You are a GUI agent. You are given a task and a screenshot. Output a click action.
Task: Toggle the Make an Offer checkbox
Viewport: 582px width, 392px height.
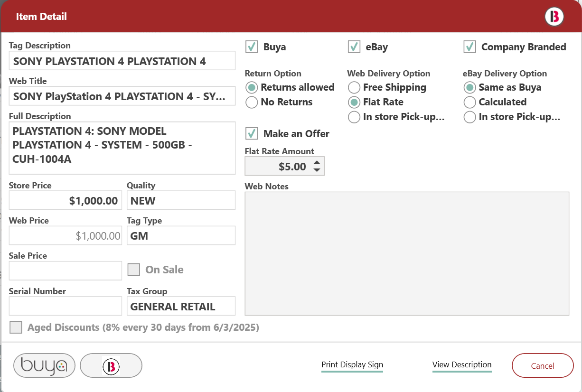click(252, 133)
